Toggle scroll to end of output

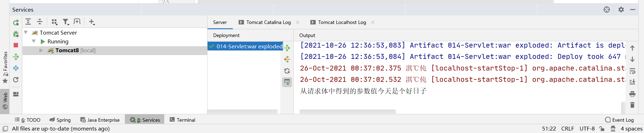pos(632,82)
